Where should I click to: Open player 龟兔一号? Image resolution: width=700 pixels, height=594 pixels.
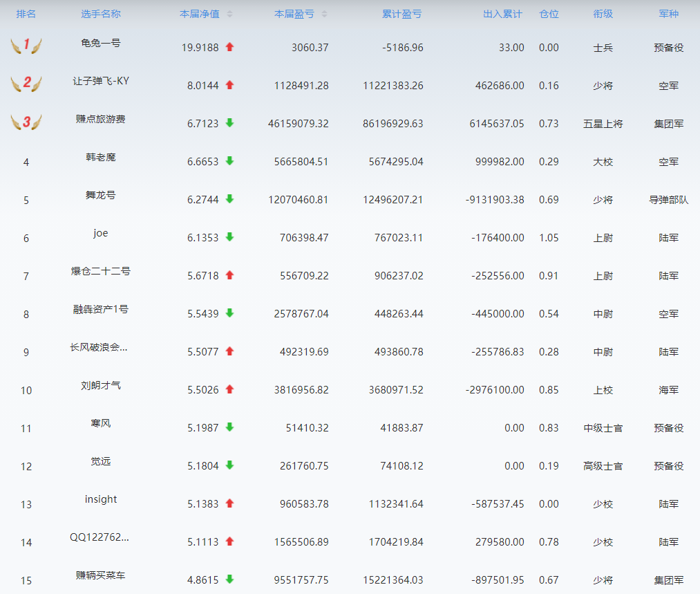[101, 43]
